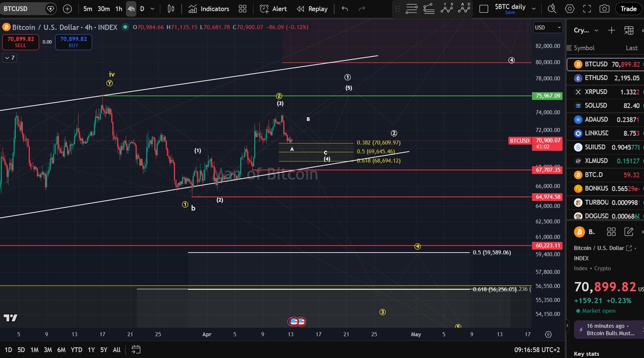Set the chart range to All
The width and height of the screenshot is (644, 358).
click(116, 349)
